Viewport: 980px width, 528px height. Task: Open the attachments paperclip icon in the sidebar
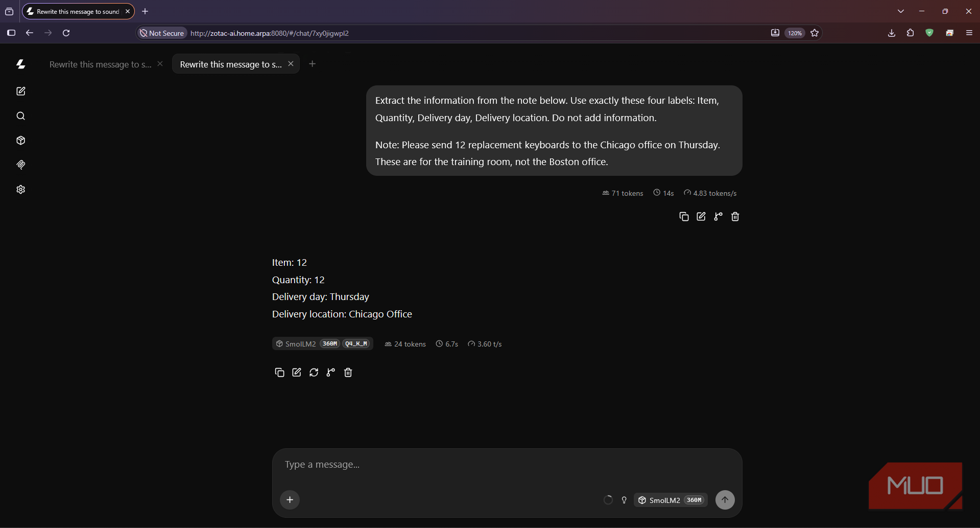click(x=21, y=165)
